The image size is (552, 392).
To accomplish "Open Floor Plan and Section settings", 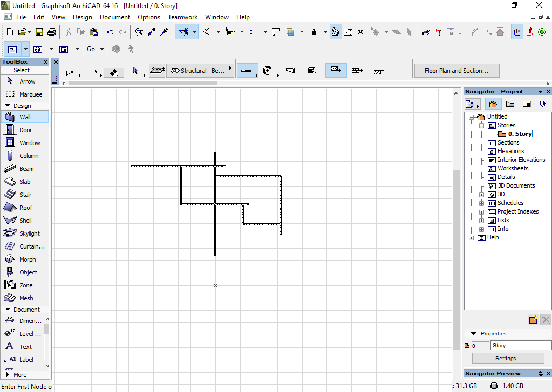I will tap(456, 71).
